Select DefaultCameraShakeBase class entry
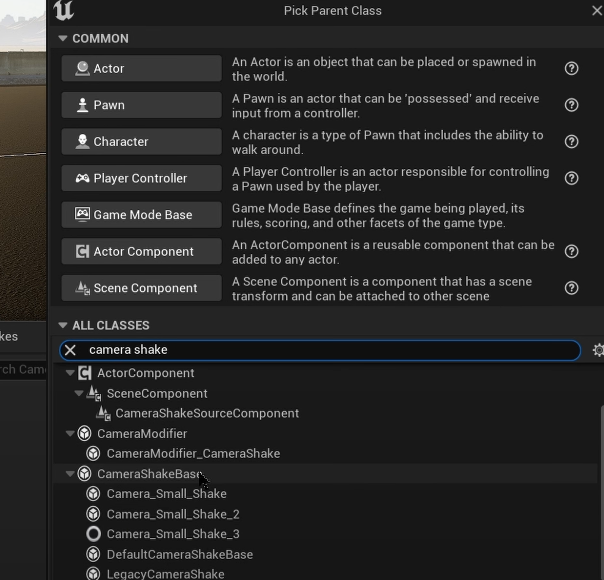 [179, 554]
